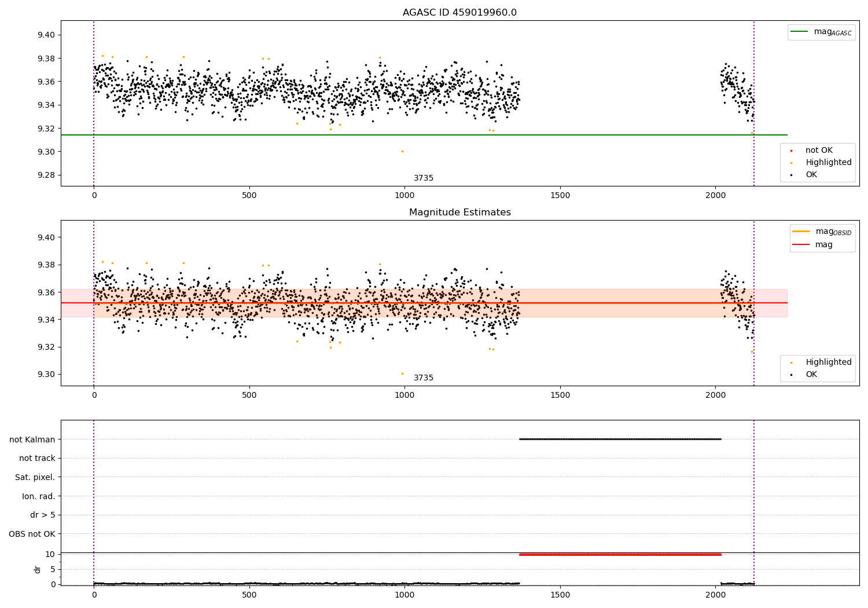
Task: Click the 'OBS not OK' axis label
Action: coord(32,534)
